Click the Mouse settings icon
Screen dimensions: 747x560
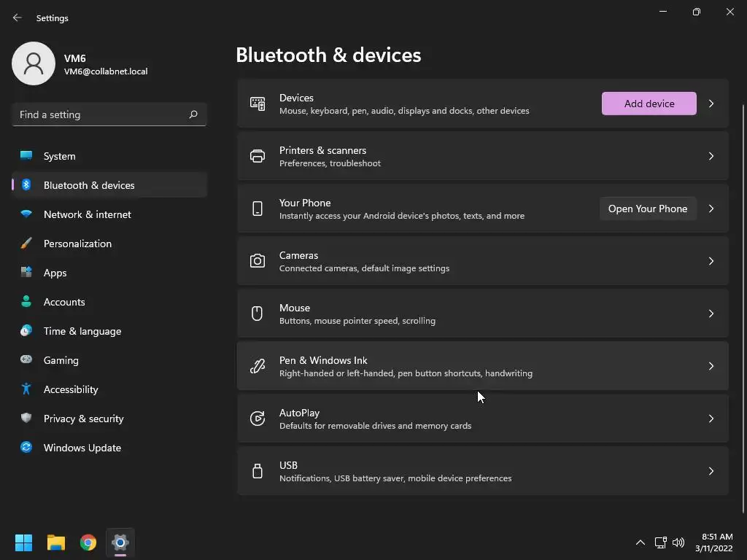258,314
